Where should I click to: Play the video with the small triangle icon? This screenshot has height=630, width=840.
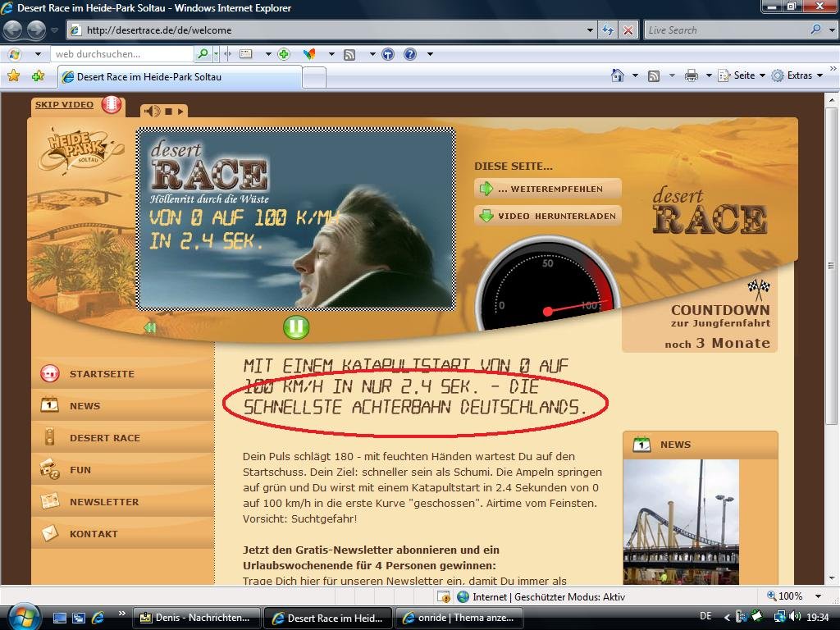point(180,112)
